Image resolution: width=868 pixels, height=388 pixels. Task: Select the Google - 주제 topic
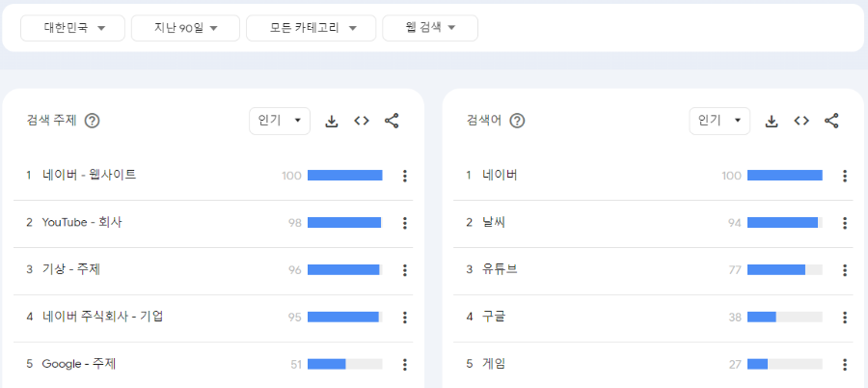tap(79, 364)
